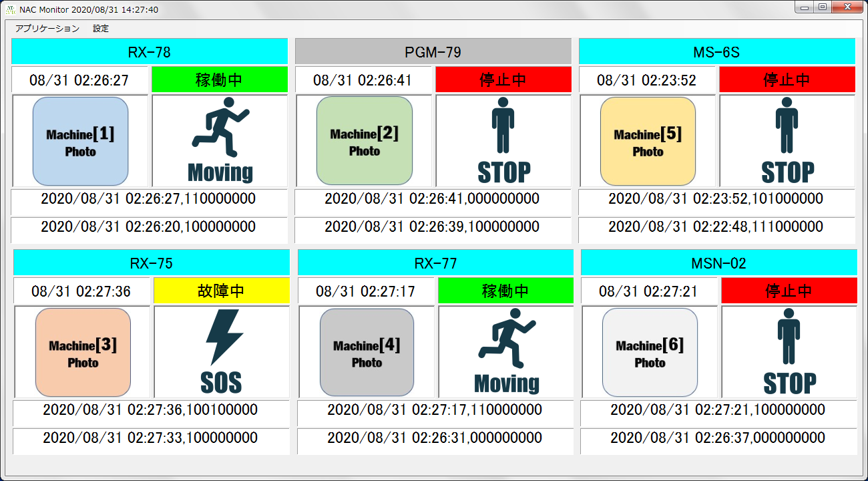
Task: Click the STOP person icon for MS-6S
Action: (x=788, y=141)
